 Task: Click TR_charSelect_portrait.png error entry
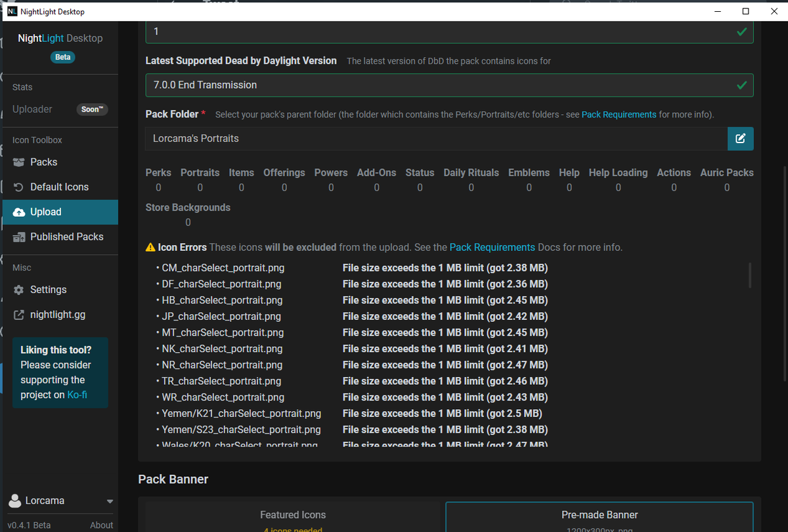tap(221, 381)
